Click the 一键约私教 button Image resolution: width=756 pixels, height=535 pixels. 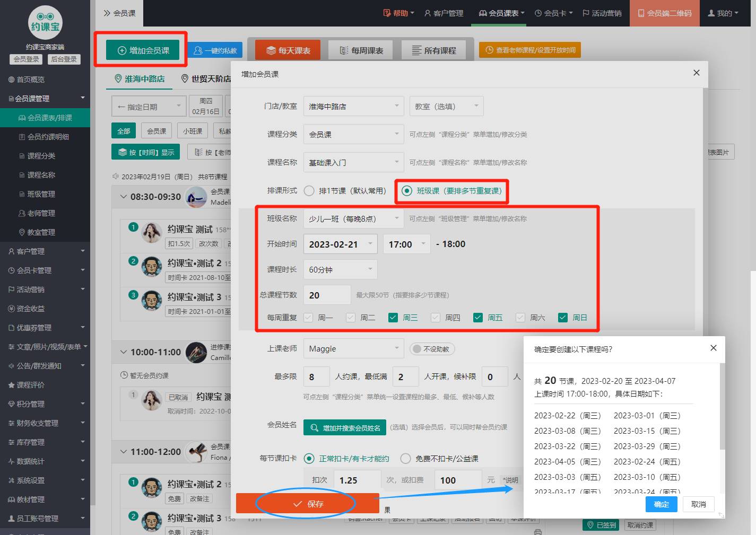click(x=215, y=50)
